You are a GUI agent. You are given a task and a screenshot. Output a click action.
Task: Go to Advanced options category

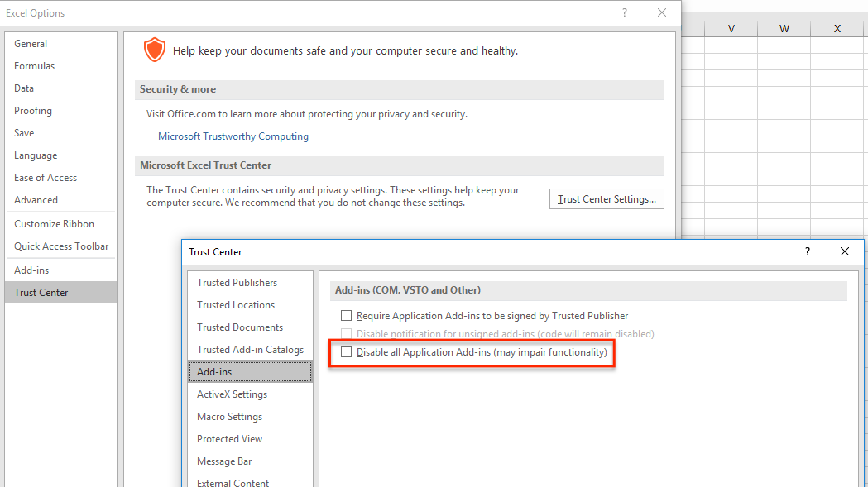point(36,200)
